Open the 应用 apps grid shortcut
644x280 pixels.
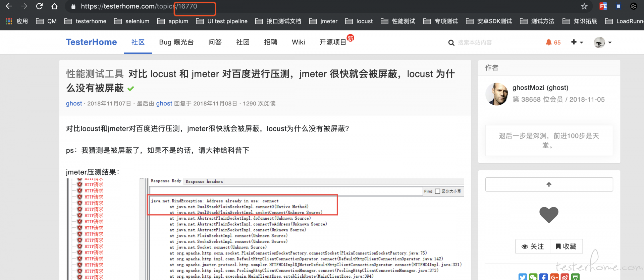(x=17, y=21)
